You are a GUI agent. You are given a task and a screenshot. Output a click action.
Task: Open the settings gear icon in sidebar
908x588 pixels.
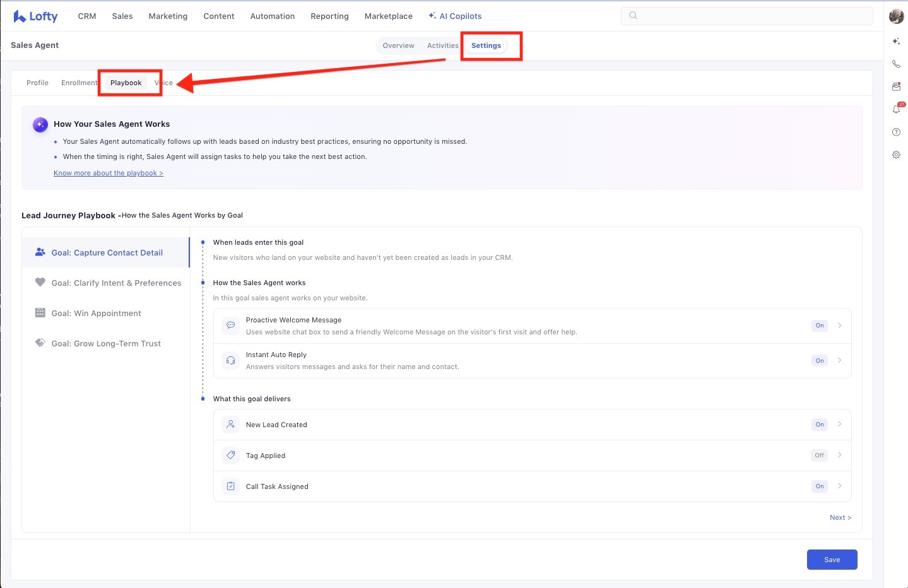896,155
